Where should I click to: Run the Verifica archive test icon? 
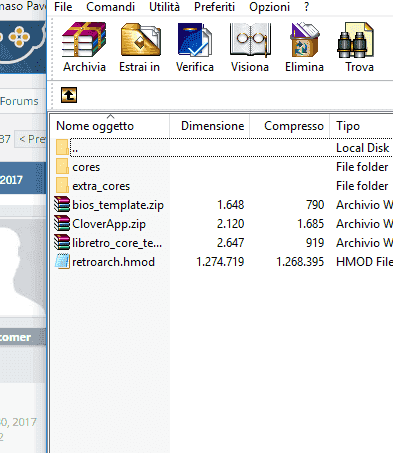tap(195, 40)
